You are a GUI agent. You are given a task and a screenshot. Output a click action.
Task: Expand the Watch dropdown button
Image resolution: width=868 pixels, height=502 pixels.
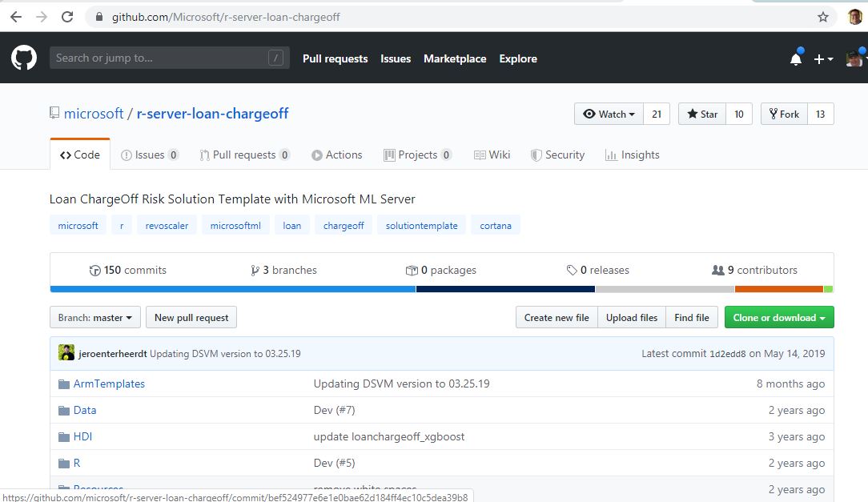[609, 114]
